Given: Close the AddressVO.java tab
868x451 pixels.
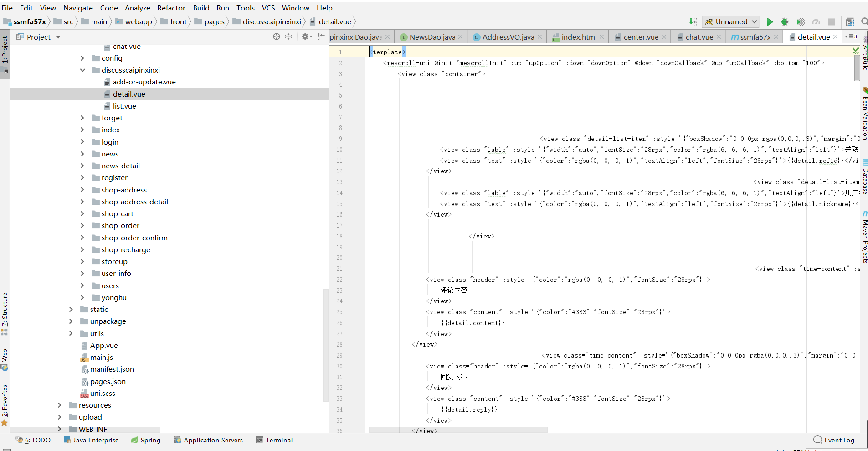Looking at the screenshot, I should 539,37.
